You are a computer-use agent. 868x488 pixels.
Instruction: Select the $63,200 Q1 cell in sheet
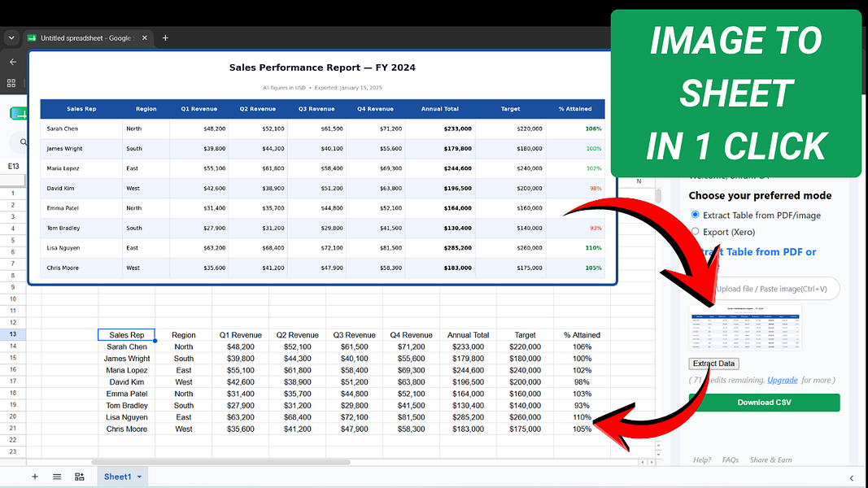point(240,417)
